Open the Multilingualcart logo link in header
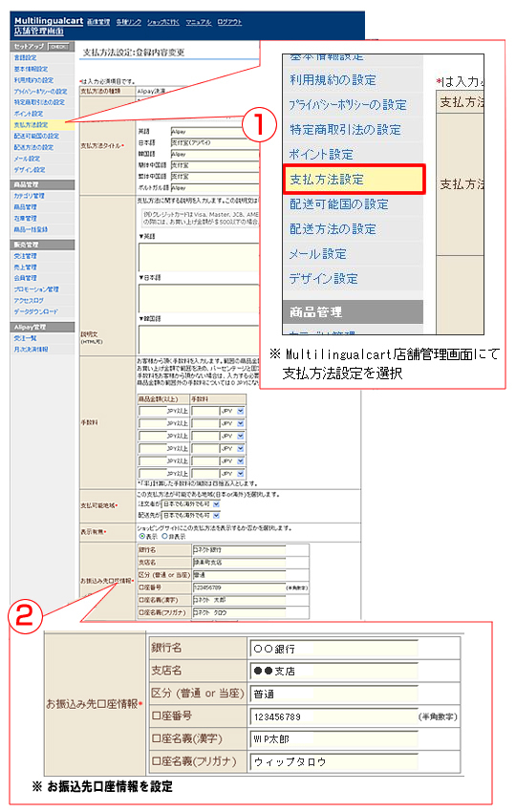 [x=49, y=21]
